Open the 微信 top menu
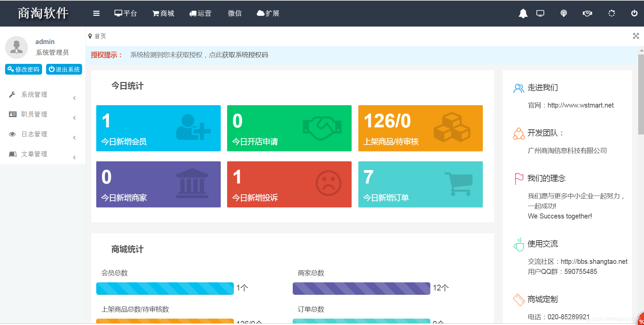Screen dimensions: 644x325 tap(235, 13)
